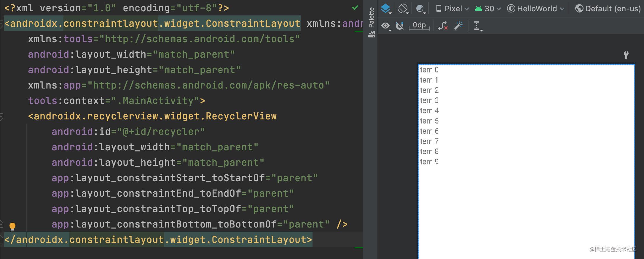The width and height of the screenshot is (644, 259).
Task: Click RecyclerView's layout_height match_parent line
Action: (158, 162)
